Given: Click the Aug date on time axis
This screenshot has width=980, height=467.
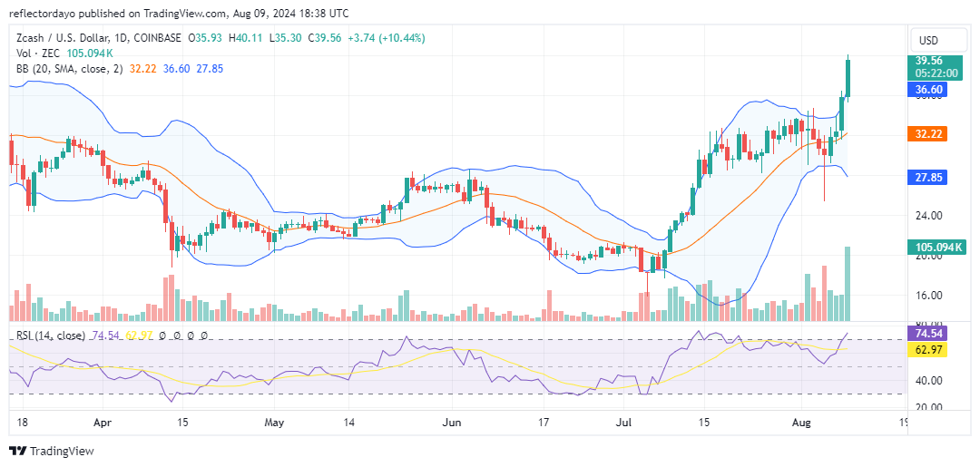Looking at the screenshot, I should point(800,423).
